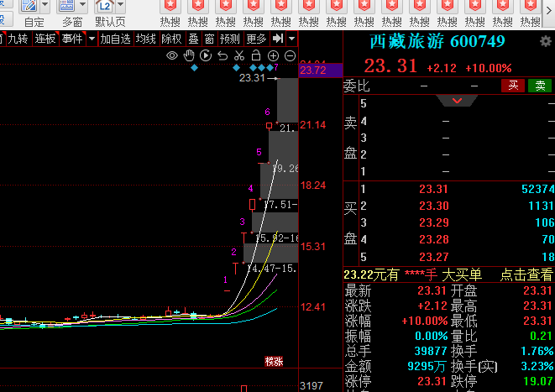Click the 跌停 value 19.07
555x392 pixels.
pyautogui.click(x=538, y=381)
